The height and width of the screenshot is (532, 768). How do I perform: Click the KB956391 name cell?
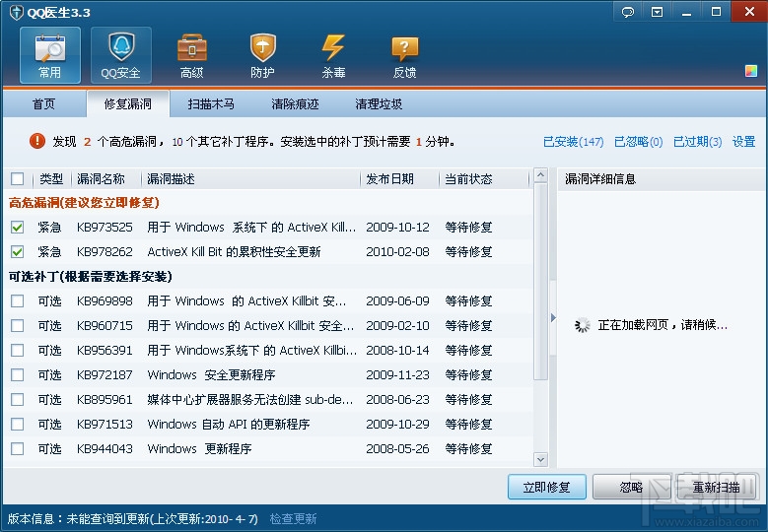click(105, 351)
